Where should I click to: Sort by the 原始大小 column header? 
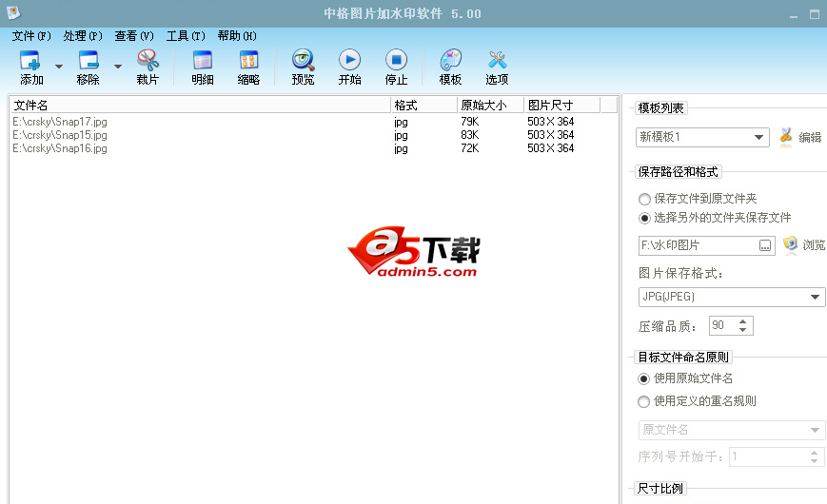[490, 105]
